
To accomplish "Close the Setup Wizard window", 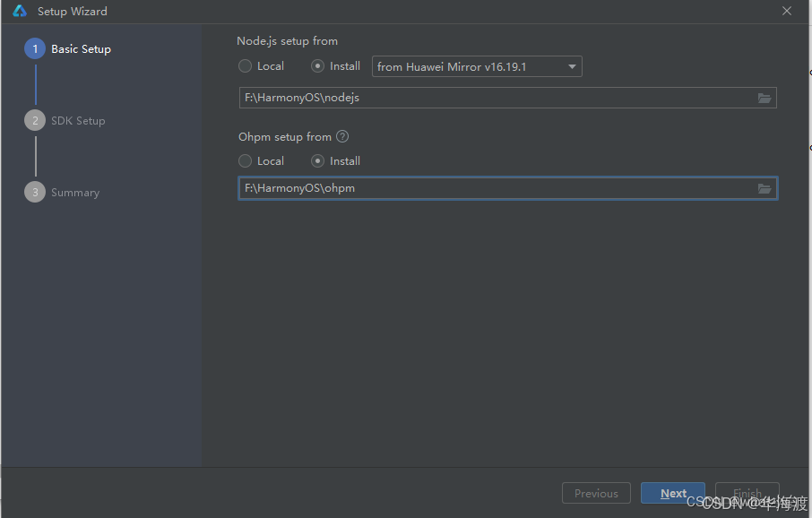I will pyautogui.click(x=787, y=11).
